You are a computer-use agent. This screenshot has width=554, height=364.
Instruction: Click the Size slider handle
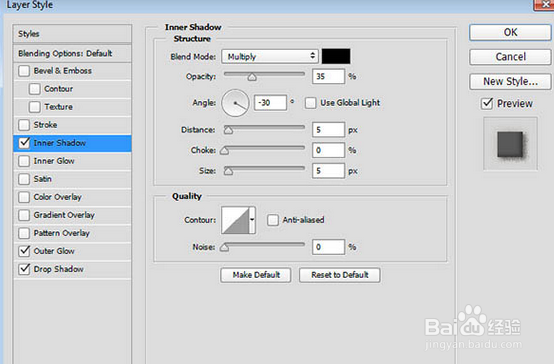tap(228, 171)
